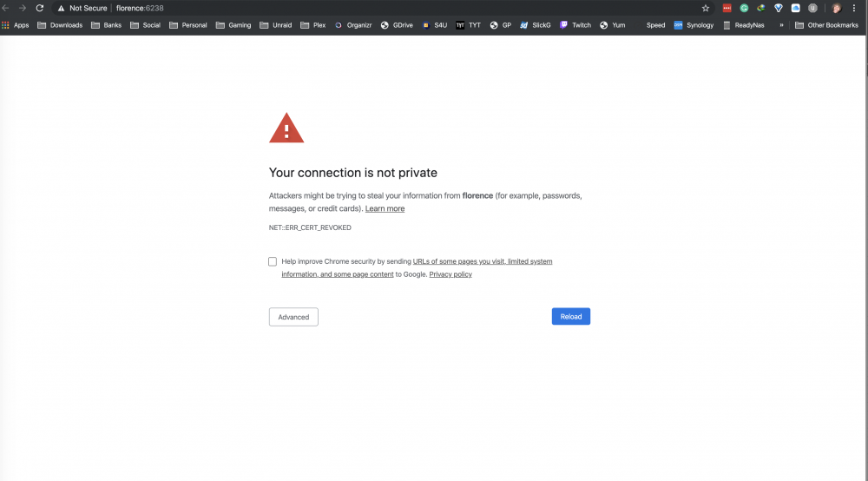Open the Internet Download Manager extension icon
Viewport: 868px width, 481px height.
click(x=761, y=9)
